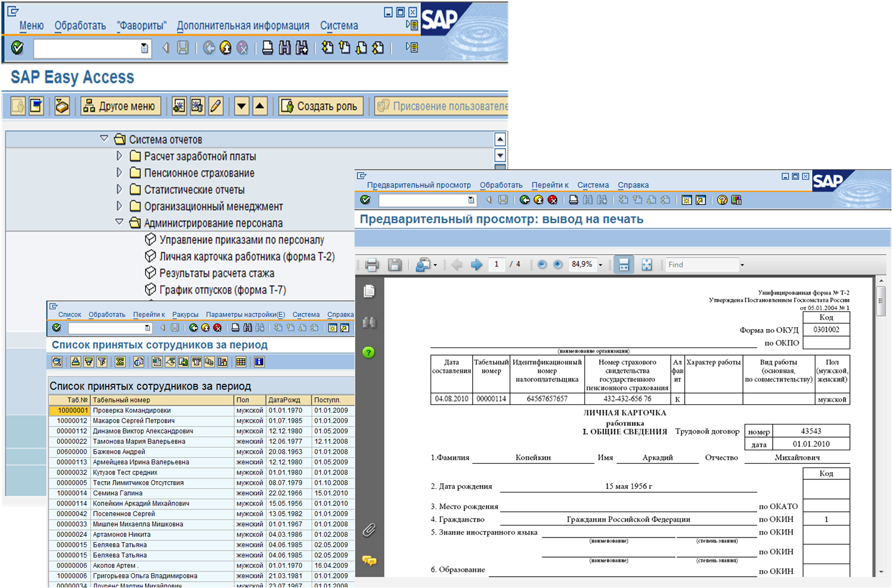Click the Change layout grid icon in employee list toolbar
The image size is (892, 588).
point(241,362)
